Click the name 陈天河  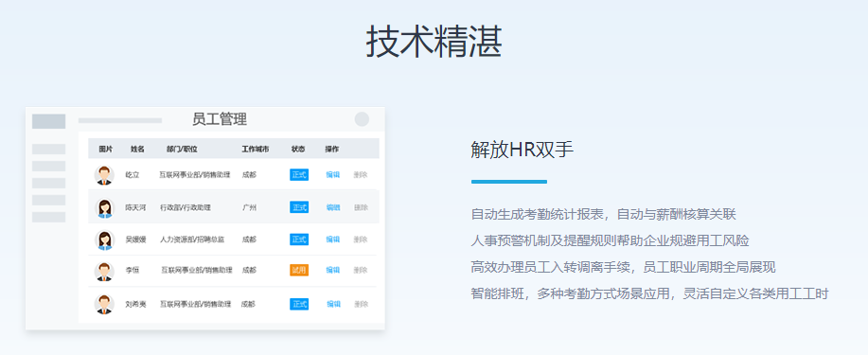click(x=135, y=207)
